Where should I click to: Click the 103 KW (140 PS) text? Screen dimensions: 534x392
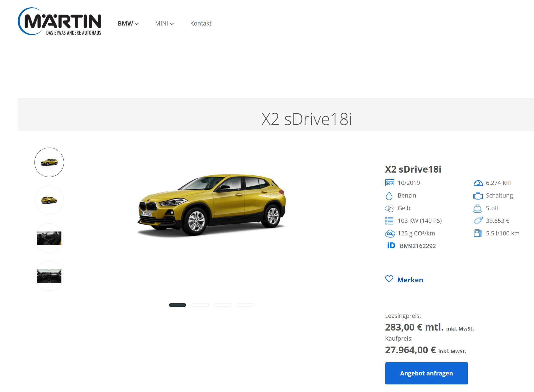pos(420,221)
